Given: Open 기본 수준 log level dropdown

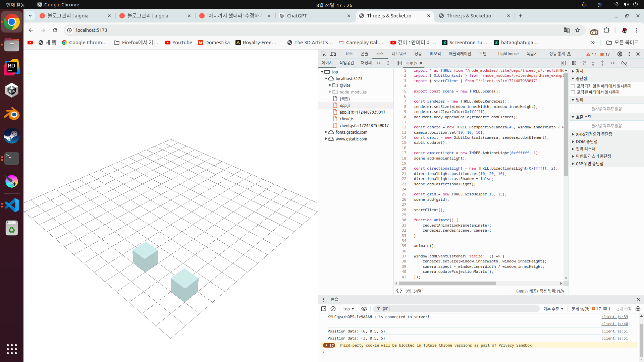Looking at the screenshot, I should [x=553, y=309].
